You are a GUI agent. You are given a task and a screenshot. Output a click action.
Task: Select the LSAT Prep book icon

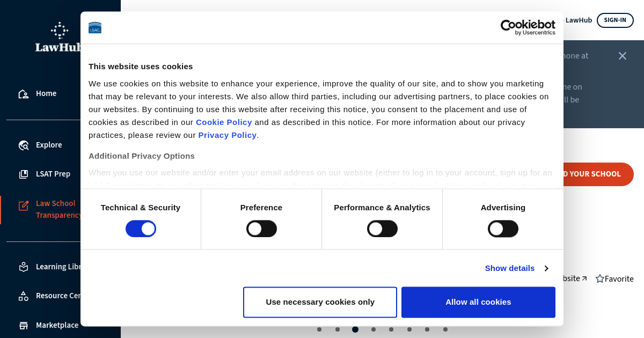pos(24,174)
